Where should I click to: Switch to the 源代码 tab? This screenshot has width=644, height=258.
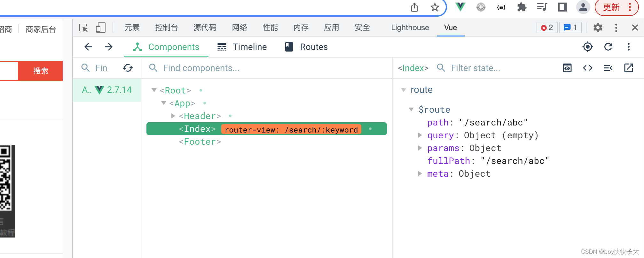pyautogui.click(x=205, y=28)
